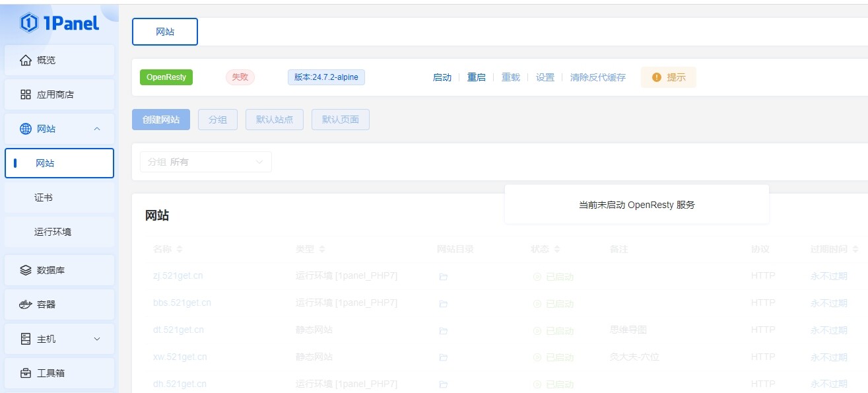The image size is (868, 393).
Task: Expand the 主机 sidebar menu chevron
Action: 97,339
